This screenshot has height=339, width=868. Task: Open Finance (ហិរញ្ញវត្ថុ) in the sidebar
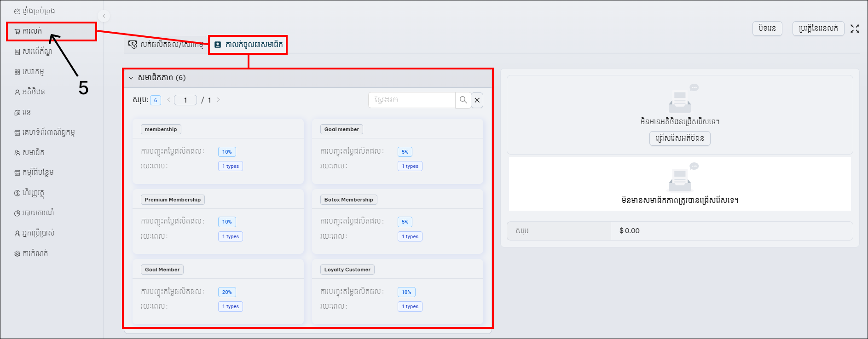click(29, 193)
